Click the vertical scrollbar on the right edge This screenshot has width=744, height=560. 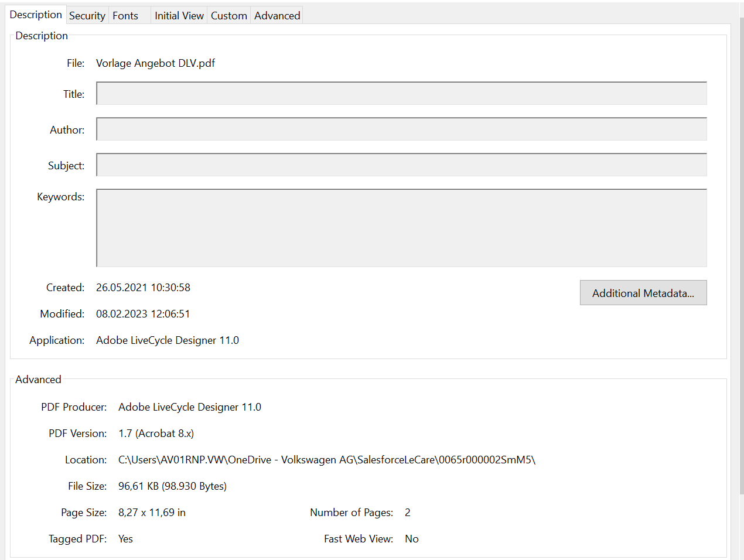click(742, 255)
